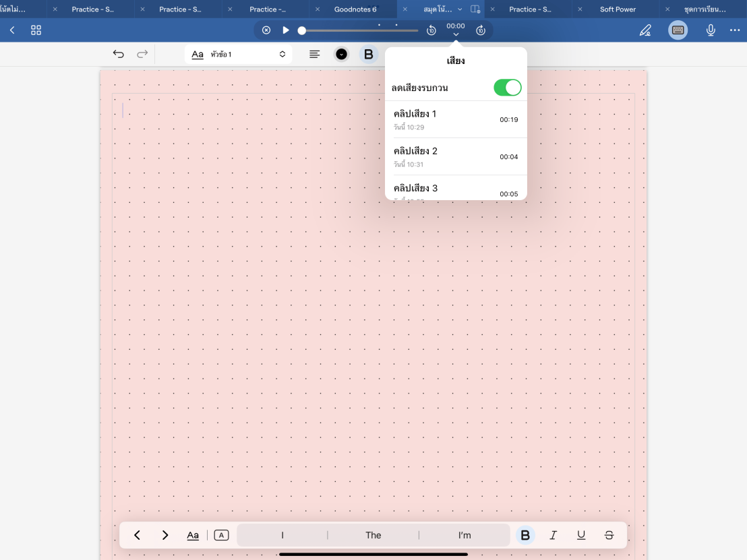Apply underline formatting in bottom bar
Viewport: 747px width, 560px height.
580,534
